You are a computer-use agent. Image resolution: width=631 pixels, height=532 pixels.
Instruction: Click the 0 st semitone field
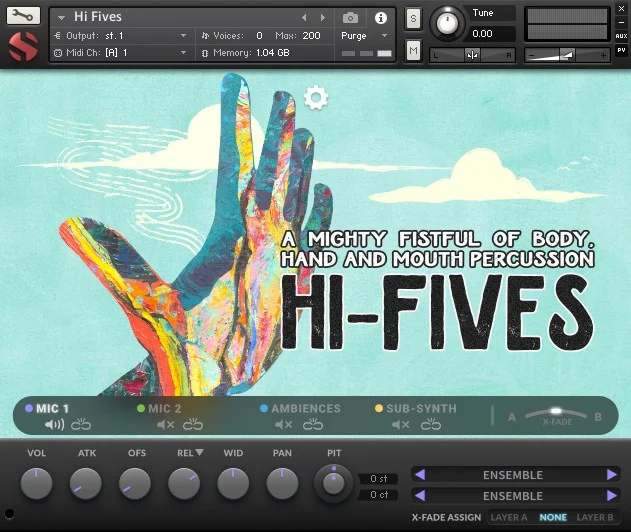(378, 478)
